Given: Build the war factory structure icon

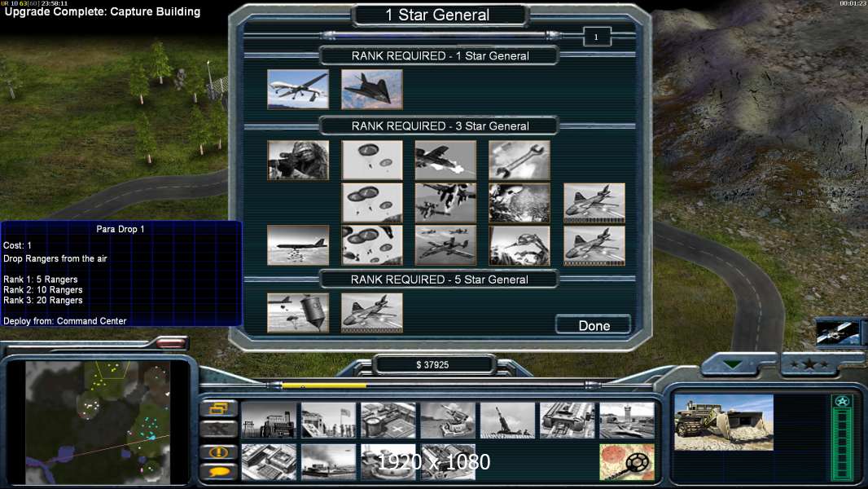Looking at the screenshot, I should (x=568, y=421).
